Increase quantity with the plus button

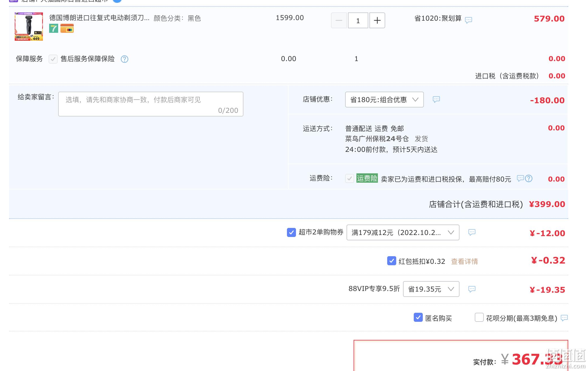pyautogui.click(x=377, y=20)
